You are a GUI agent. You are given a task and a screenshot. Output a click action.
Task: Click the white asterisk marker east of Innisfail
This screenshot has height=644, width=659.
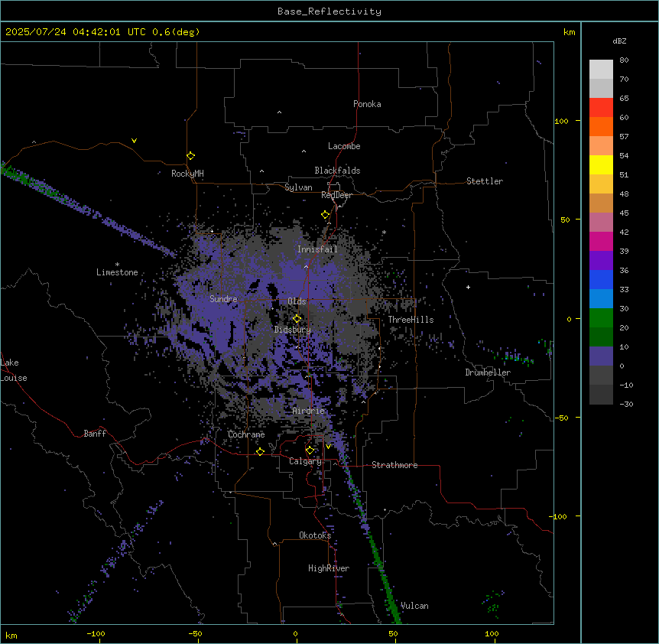click(x=384, y=232)
